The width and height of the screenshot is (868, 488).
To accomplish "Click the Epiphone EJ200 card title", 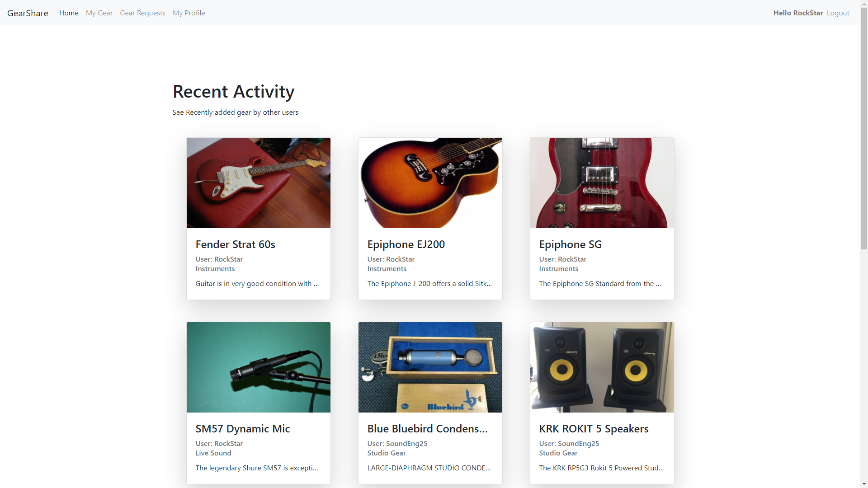I will pos(406,244).
